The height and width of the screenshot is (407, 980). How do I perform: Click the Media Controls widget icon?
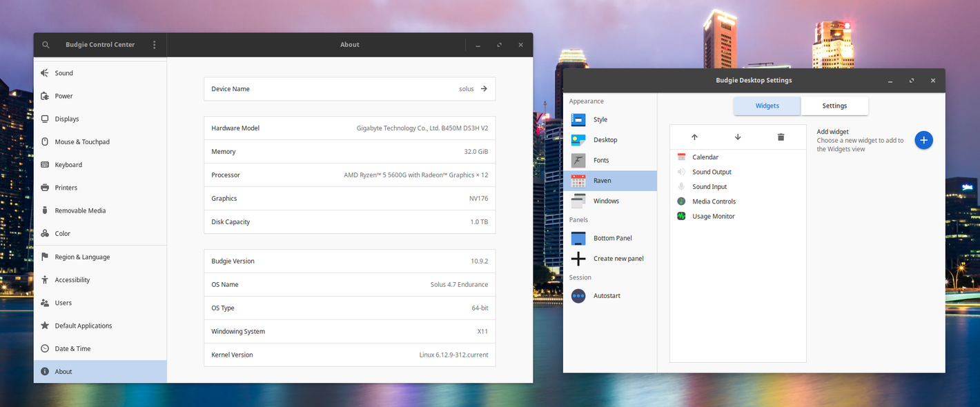click(x=682, y=201)
